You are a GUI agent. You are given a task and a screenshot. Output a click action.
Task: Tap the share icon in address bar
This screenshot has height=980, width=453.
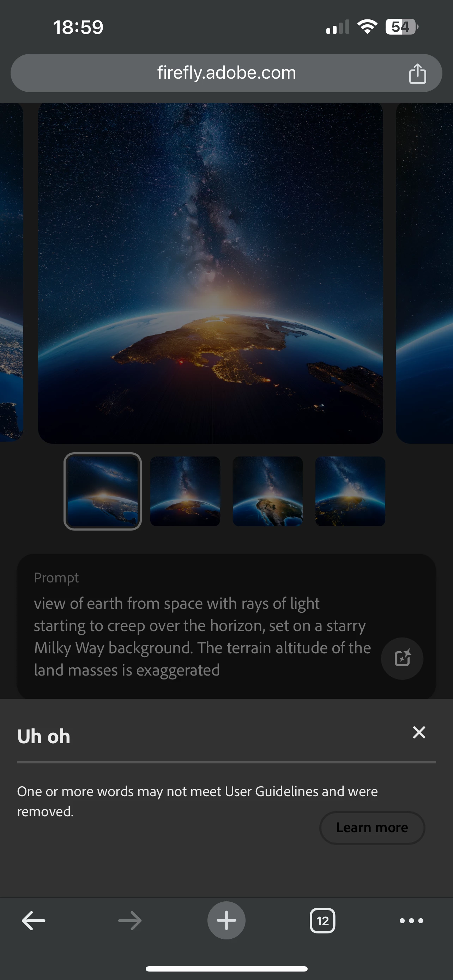(417, 73)
